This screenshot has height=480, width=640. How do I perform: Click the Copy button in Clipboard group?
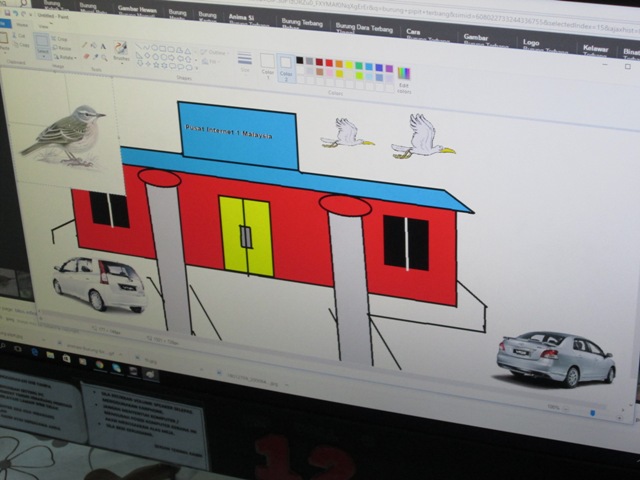pyautogui.click(x=20, y=44)
